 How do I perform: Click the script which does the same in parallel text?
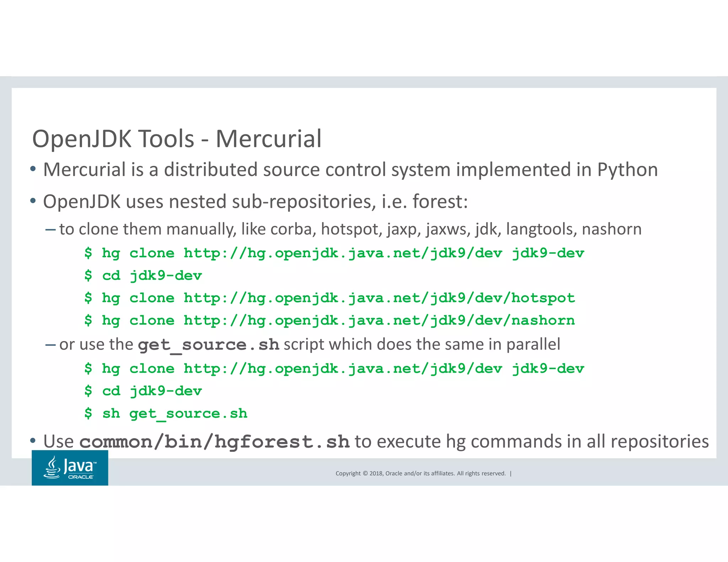click(422, 345)
